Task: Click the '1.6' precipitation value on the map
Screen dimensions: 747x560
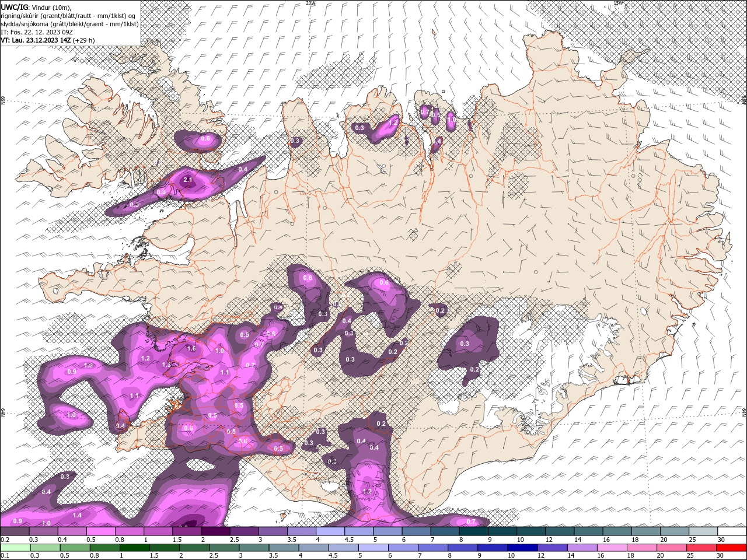Action: (191, 348)
